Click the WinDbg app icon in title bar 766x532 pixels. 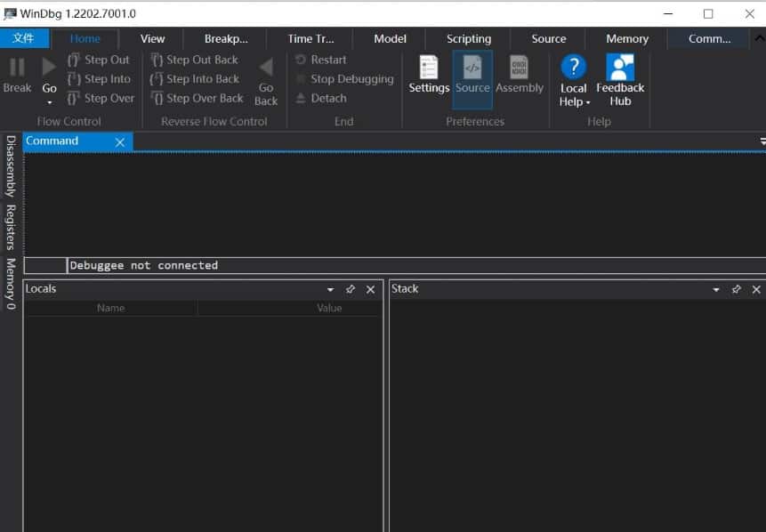(10, 13)
